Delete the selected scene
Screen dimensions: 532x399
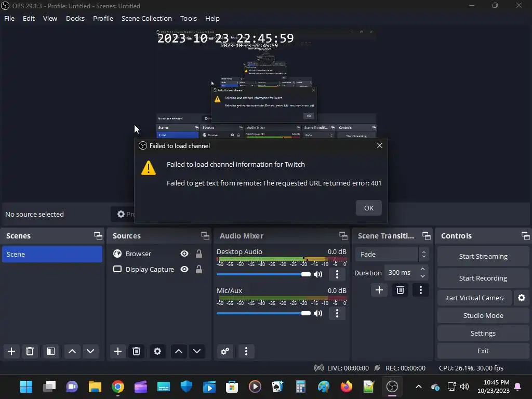coord(30,351)
